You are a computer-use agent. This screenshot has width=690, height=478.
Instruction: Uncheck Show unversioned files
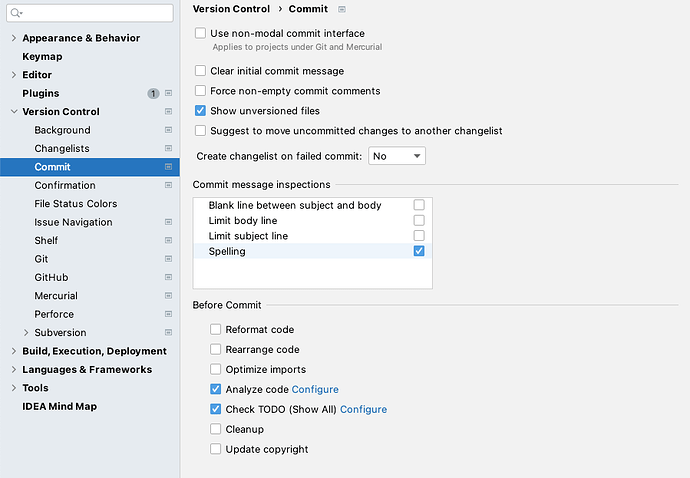(x=200, y=110)
